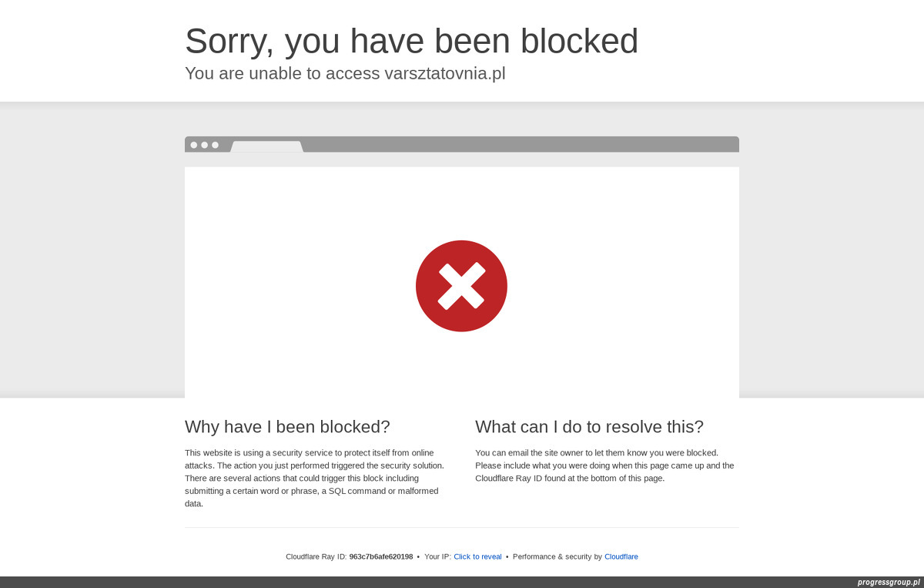Click the security service explanation paragraph

point(315,478)
